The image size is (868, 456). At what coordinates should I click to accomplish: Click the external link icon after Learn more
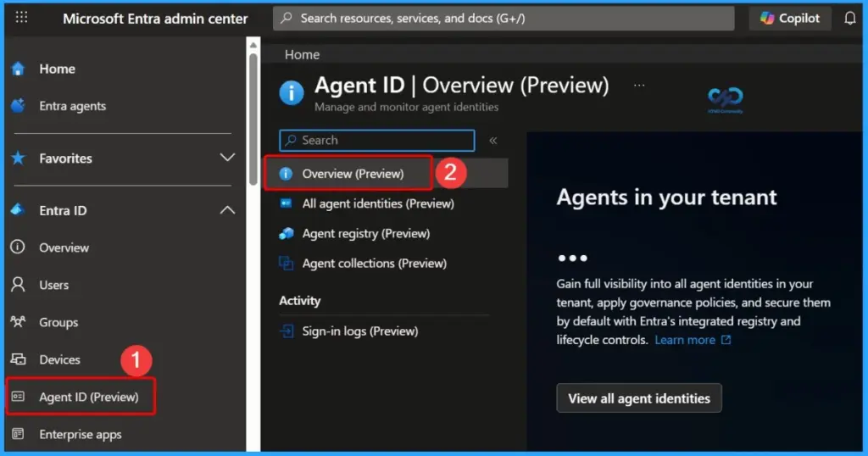726,340
